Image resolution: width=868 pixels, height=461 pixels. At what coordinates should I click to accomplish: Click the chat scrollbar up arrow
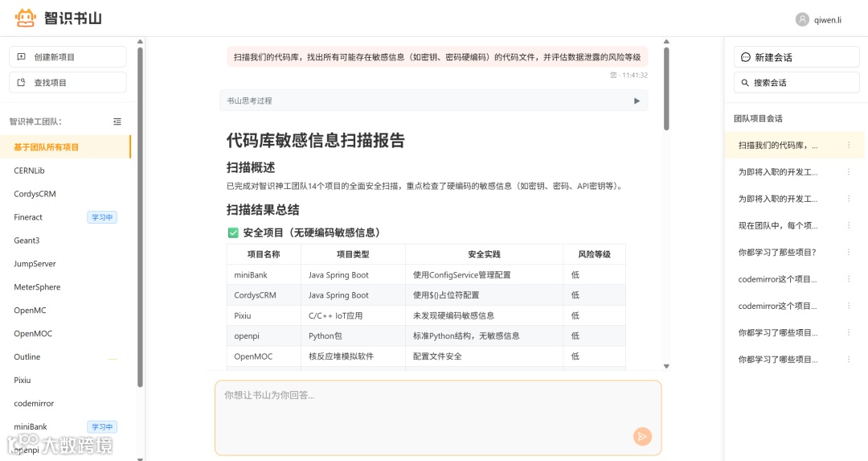point(666,42)
